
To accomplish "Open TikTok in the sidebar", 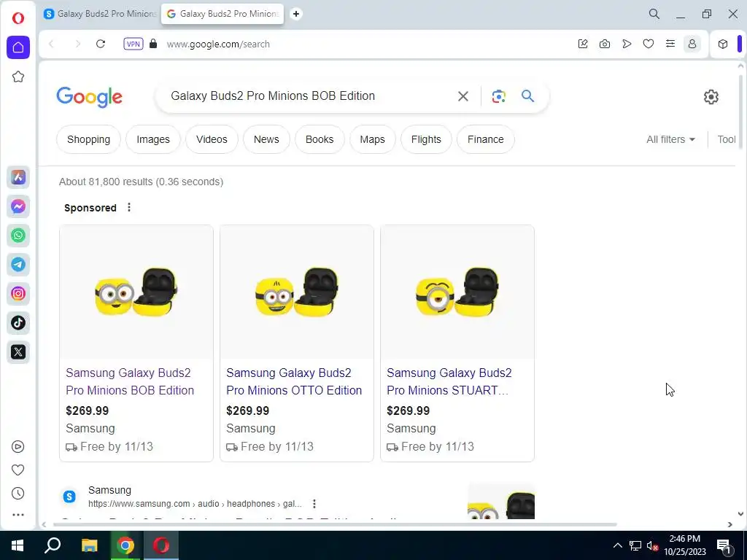I will click(18, 323).
